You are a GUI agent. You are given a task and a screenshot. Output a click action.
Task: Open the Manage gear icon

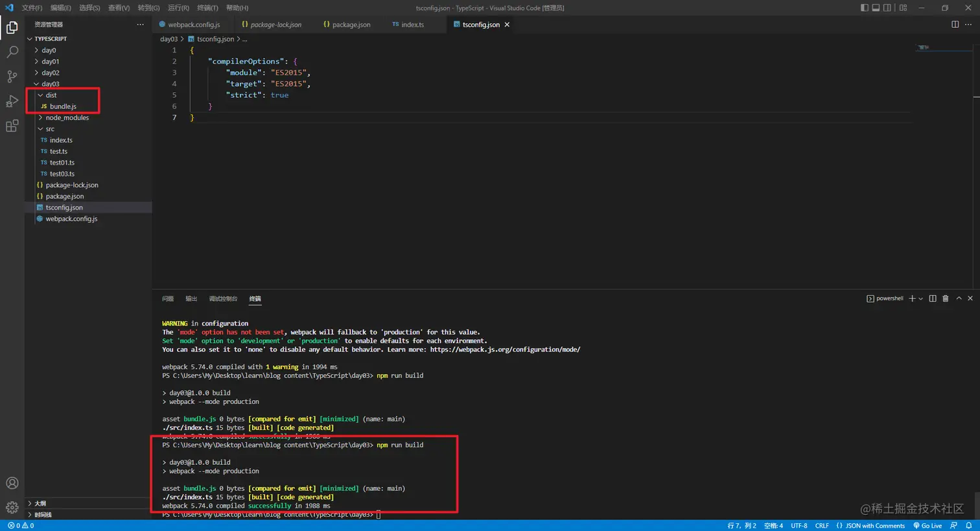click(12, 508)
